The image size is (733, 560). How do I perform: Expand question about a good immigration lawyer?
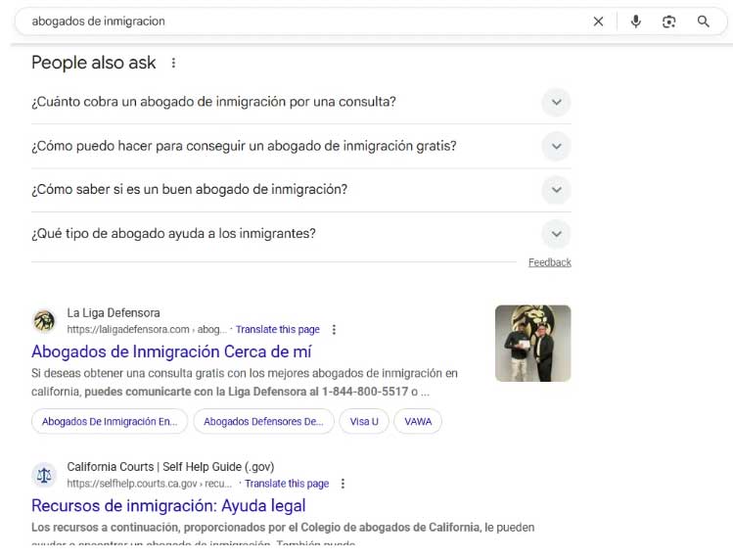[x=556, y=190]
